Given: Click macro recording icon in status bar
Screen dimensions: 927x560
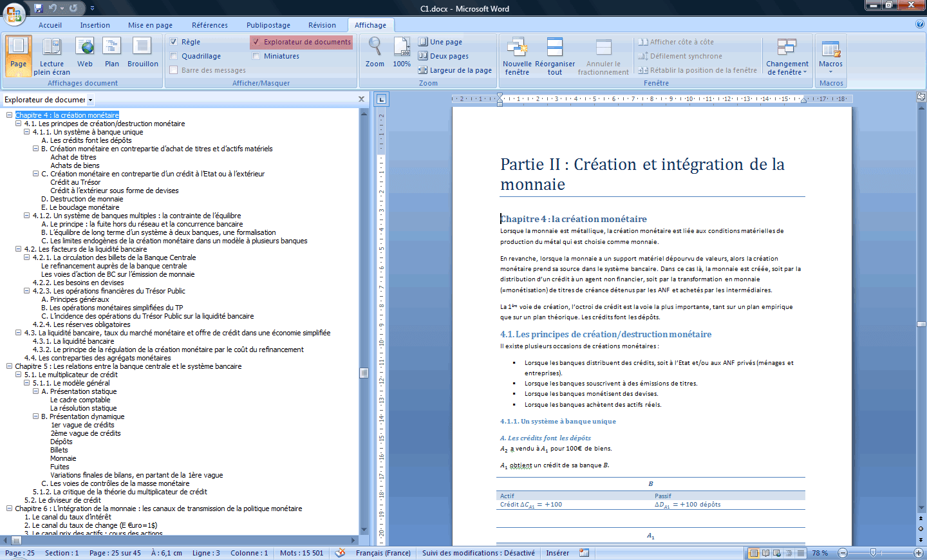Looking at the screenshot, I should click(x=585, y=553).
